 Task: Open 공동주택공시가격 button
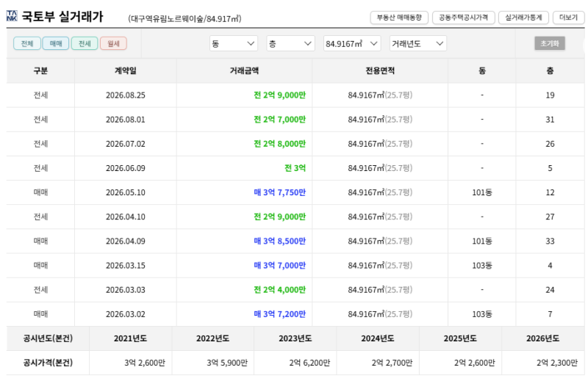tap(464, 18)
